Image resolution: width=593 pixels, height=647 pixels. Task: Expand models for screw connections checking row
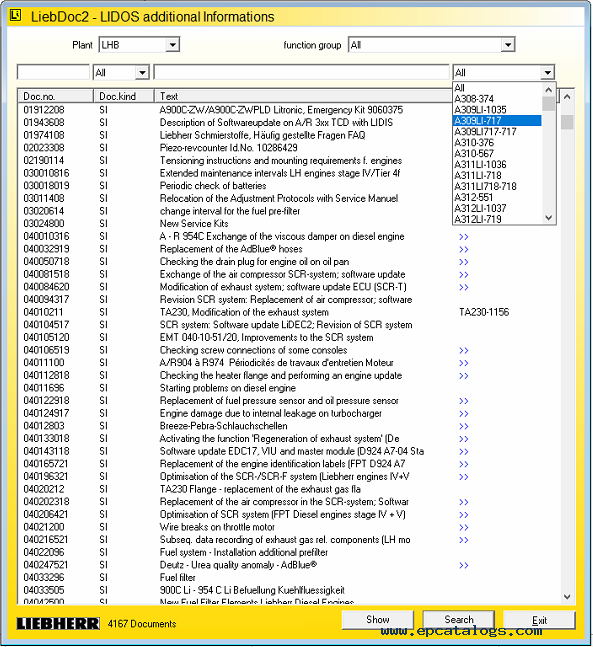coord(464,350)
